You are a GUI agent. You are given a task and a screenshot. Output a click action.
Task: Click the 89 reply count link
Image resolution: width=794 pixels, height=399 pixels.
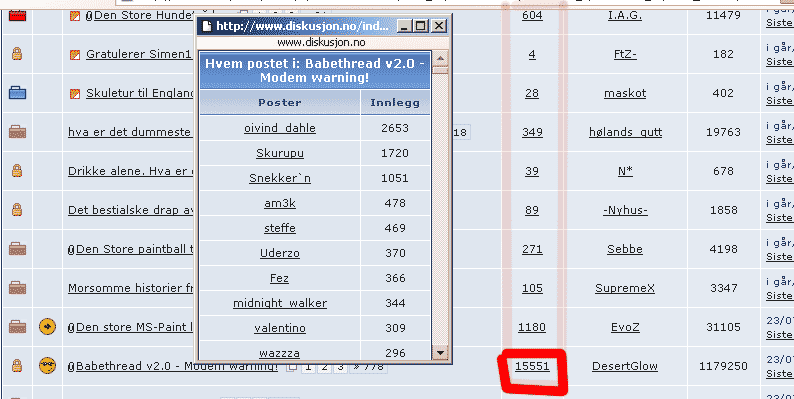[532, 210]
